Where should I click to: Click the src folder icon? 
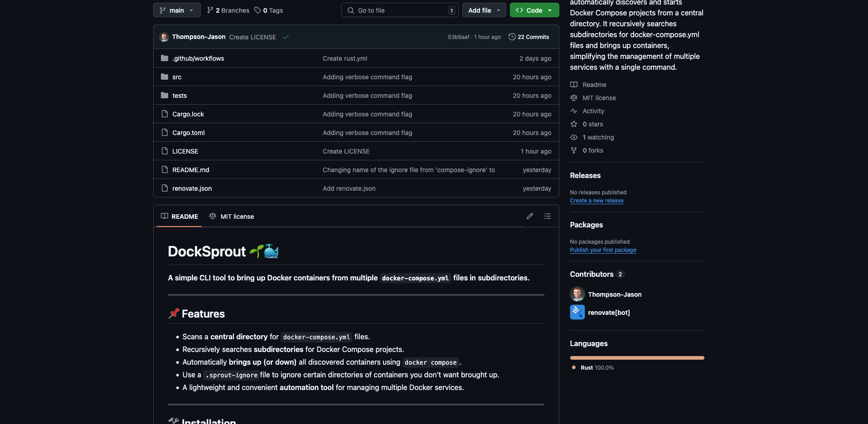165,77
